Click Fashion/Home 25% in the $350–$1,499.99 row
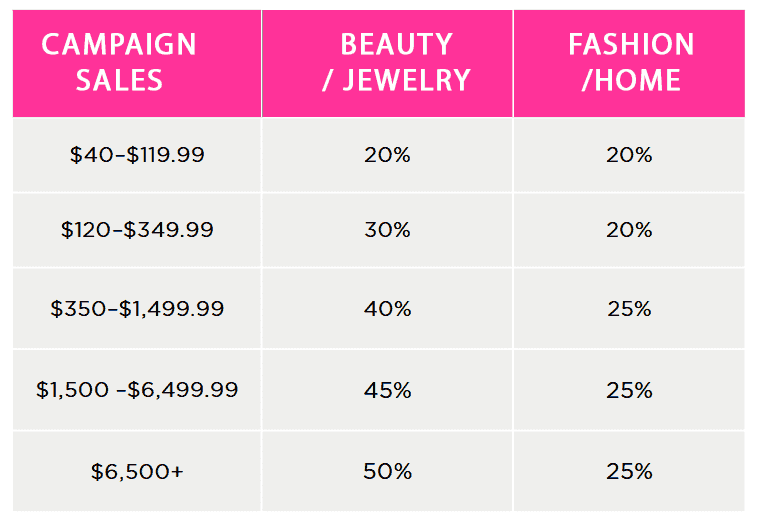 pyautogui.click(x=629, y=308)
